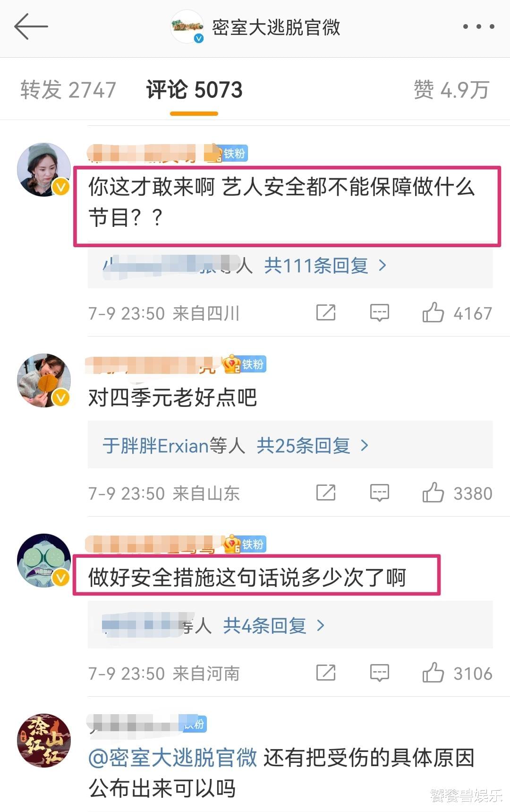Expand 共25条回复 replies
Screen dimensions: 510x812
coord(312,446)
